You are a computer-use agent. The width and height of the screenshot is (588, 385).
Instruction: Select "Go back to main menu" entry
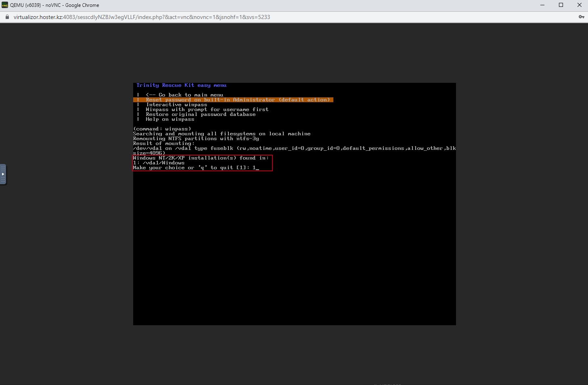pyautogui.click(x=184, y=95)
